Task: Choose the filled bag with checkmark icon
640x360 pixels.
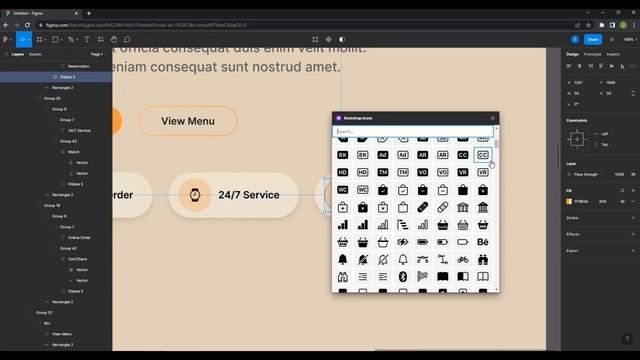Action: pos(382,190)
